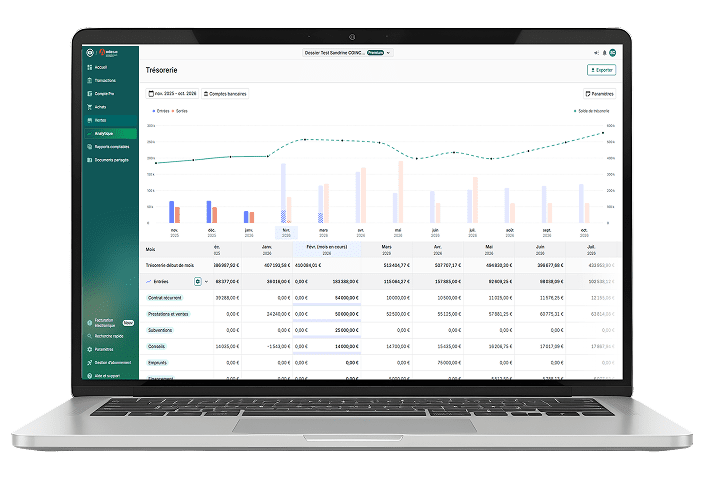Click the round logo at sidebar top

coord(90,53)
